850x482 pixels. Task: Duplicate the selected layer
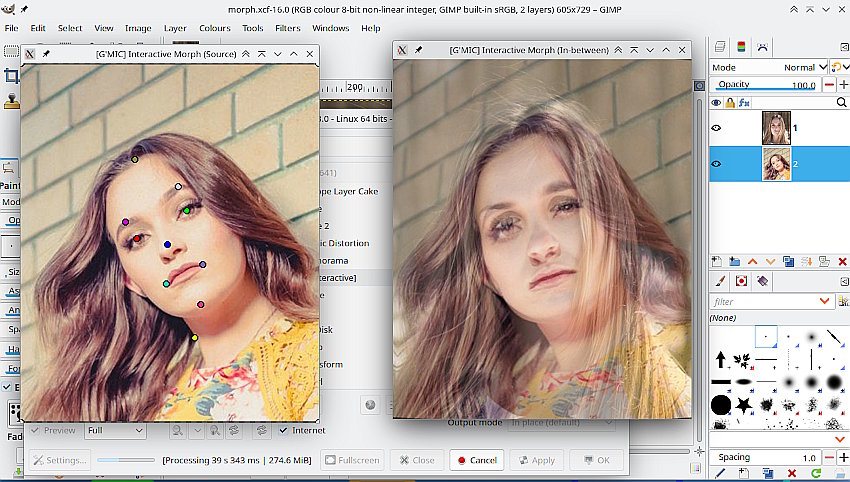pyautogui.click(x=788, y=261)
